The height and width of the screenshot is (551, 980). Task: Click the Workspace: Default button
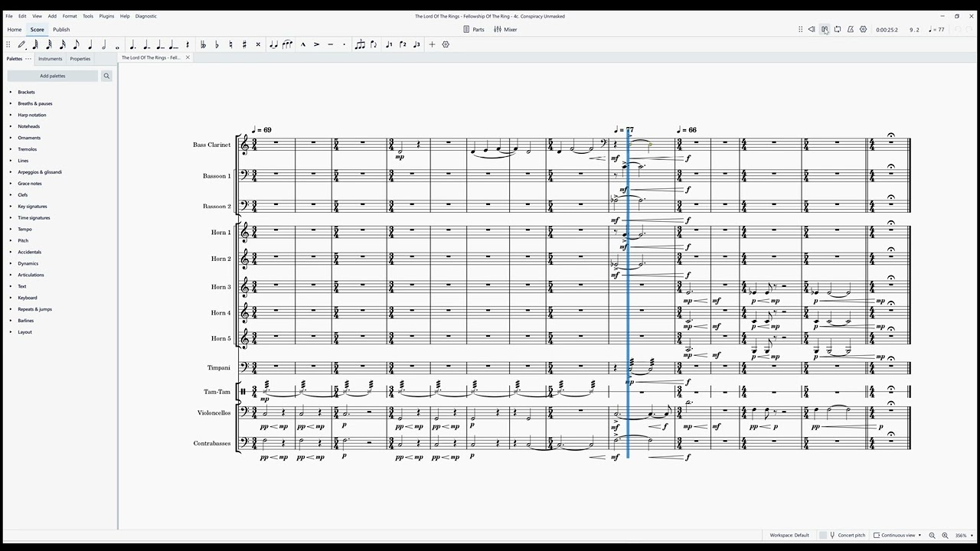point(789,536)
